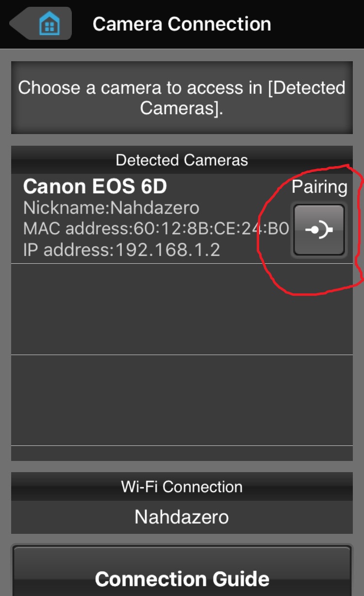
Task: Tap the home icon in header
Action: [50, 23]
